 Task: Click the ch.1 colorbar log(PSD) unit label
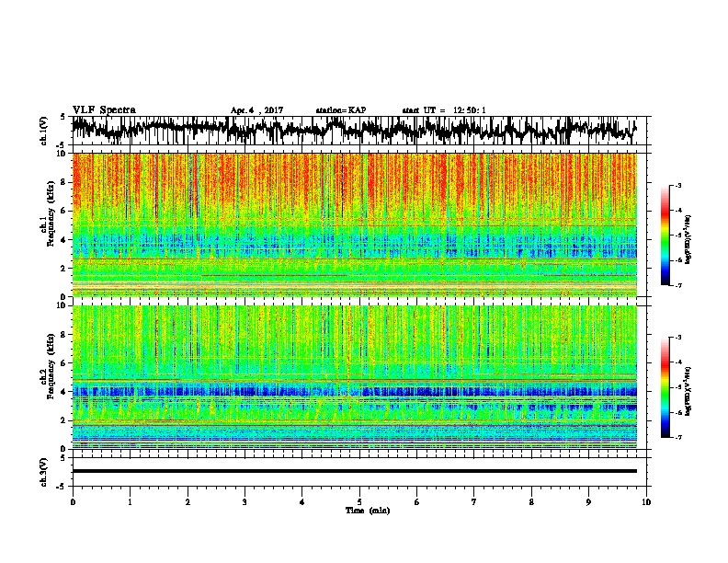(688, 240)
